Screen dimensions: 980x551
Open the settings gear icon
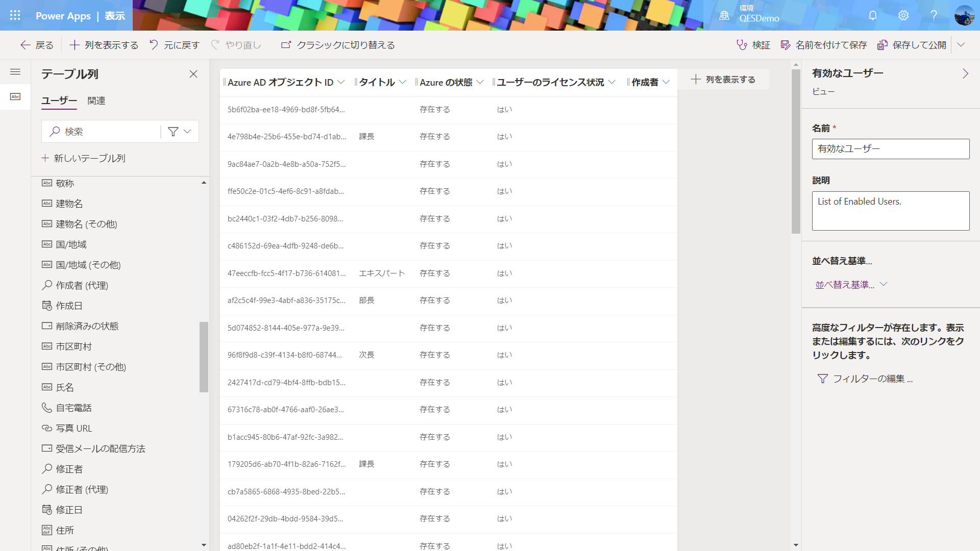[x=903, y=15]
